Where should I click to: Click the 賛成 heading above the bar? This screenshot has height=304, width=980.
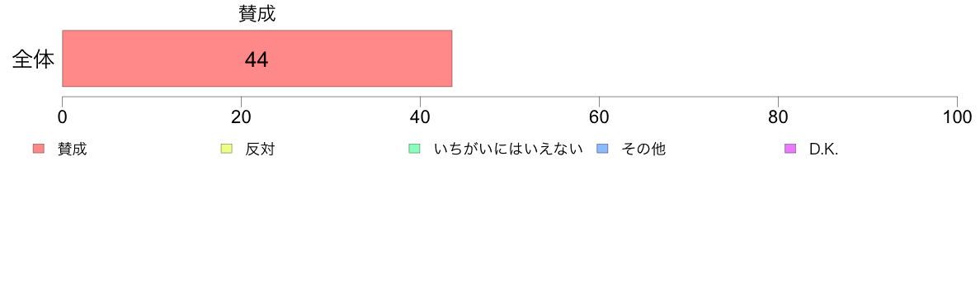[x=257, y=14]
